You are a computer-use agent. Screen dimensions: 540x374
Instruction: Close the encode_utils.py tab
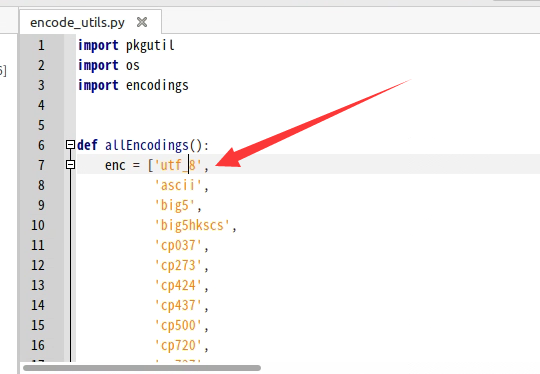click(x=142, y=22)
